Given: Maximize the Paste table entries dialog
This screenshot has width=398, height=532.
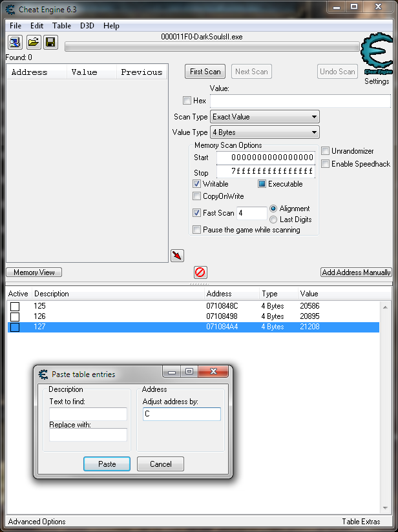Looking at the screenshot, I should pos(189,371).
